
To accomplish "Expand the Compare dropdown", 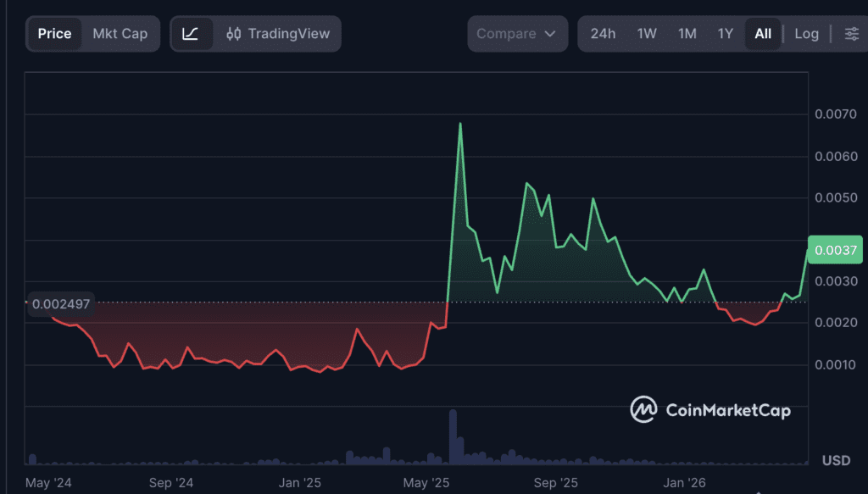I will pos(515,34).
